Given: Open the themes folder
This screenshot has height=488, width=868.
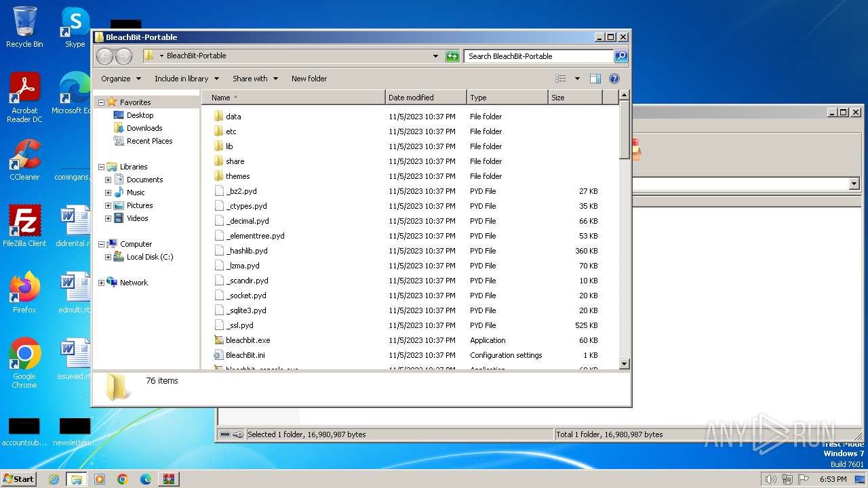Looking at the screenshot, I should [237, 176].
